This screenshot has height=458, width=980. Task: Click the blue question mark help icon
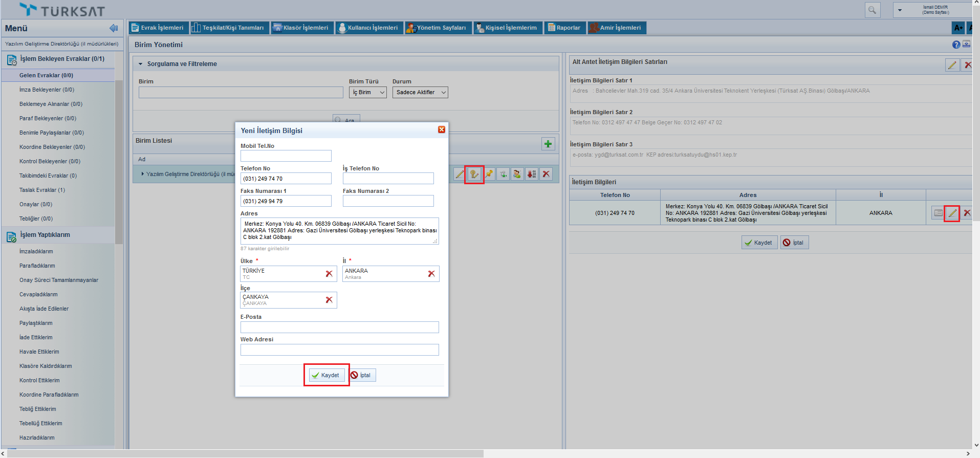point(956,45)
